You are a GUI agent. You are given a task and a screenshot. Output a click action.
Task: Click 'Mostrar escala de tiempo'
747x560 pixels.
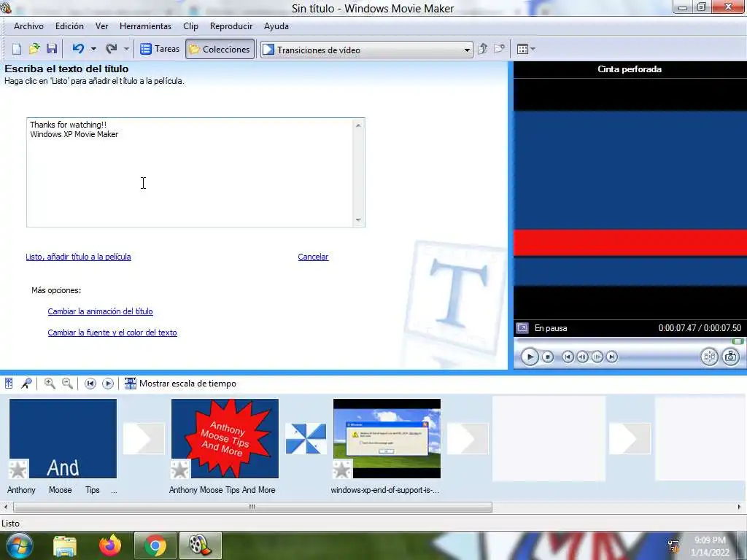coord(181,384)
